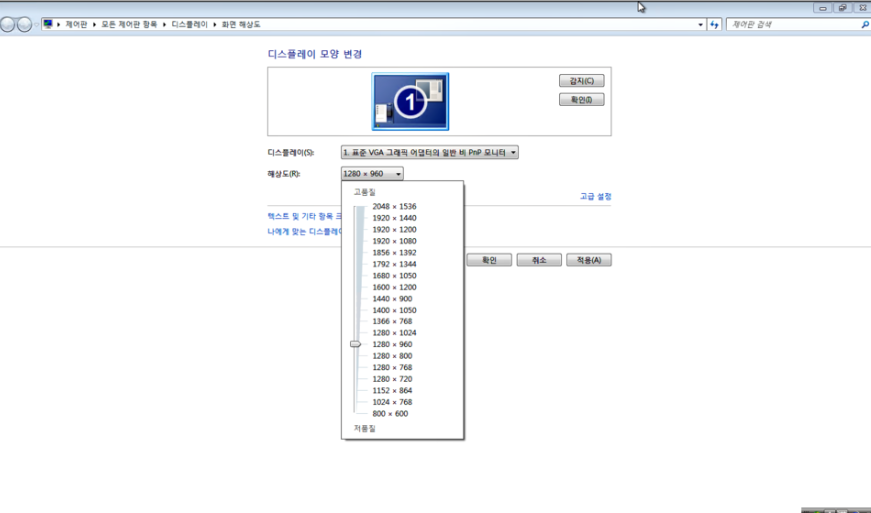Expand the arrow after the 제어판 breadcrumb
Screen dimensions: 871x513
pos(94,24)
